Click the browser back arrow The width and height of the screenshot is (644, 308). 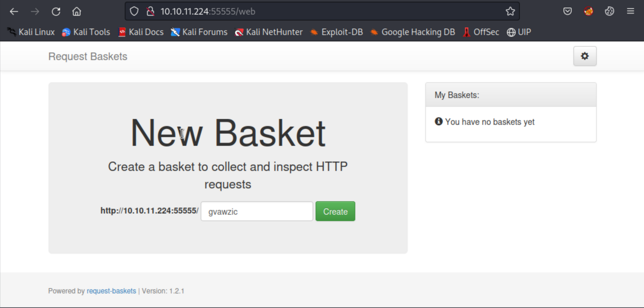point(14,11)
